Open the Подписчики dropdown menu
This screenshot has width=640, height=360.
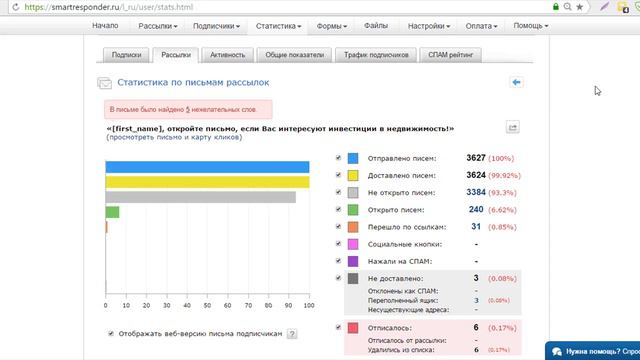[216, 26]
